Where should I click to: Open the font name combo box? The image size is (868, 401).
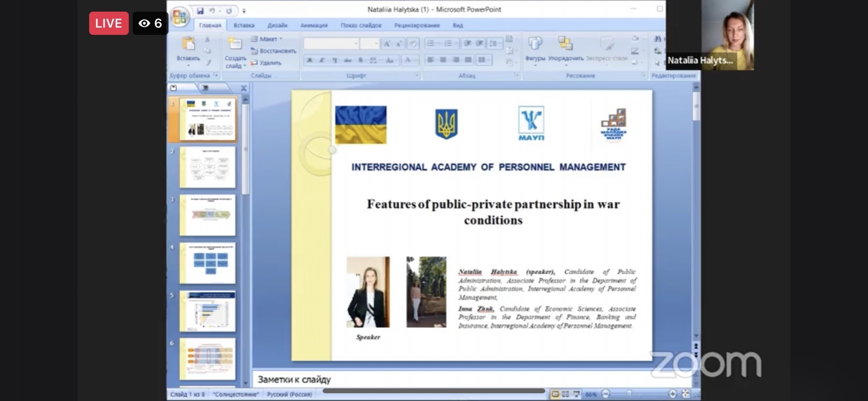(331, 44)
